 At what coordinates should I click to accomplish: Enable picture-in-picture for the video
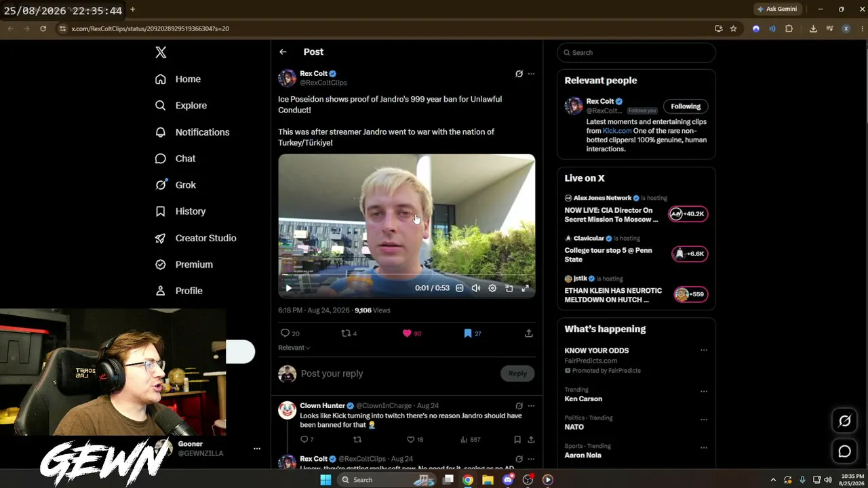(509, 288)
